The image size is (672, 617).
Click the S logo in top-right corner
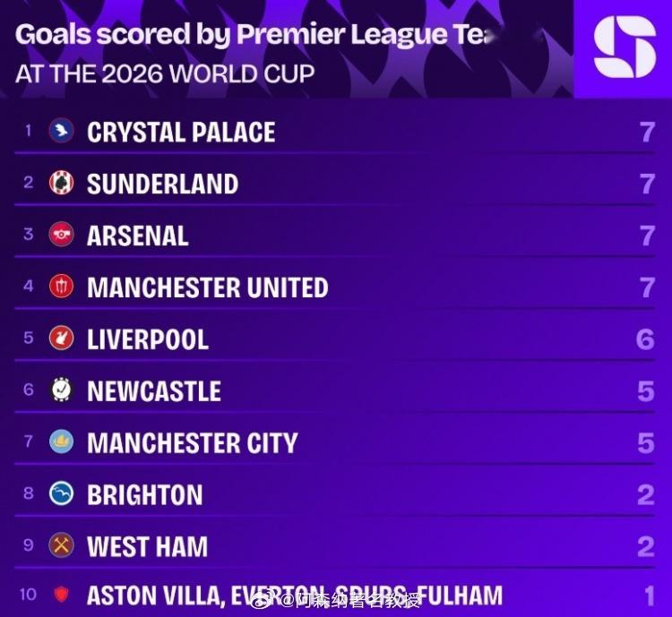(625, 47)
